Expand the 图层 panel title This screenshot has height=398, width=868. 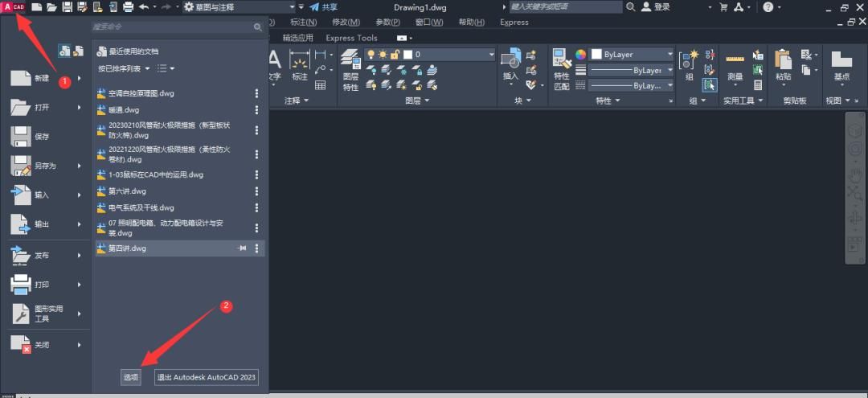pos(418,101)
